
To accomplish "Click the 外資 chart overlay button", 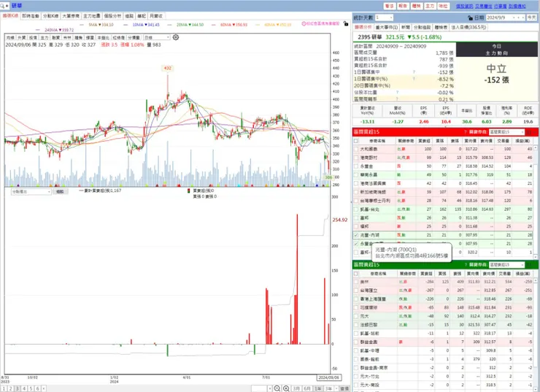I will click(21, 37).
